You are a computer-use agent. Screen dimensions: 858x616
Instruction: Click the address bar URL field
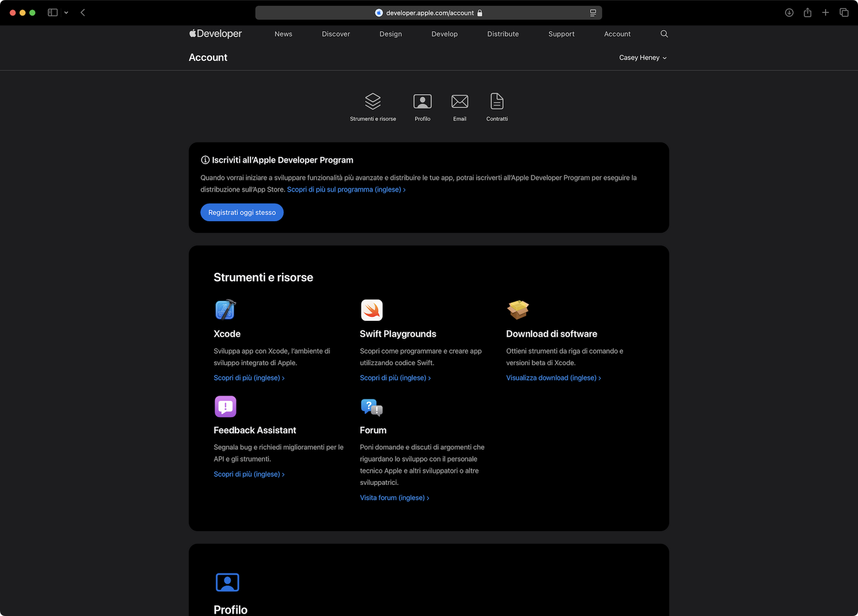[429, 13]
